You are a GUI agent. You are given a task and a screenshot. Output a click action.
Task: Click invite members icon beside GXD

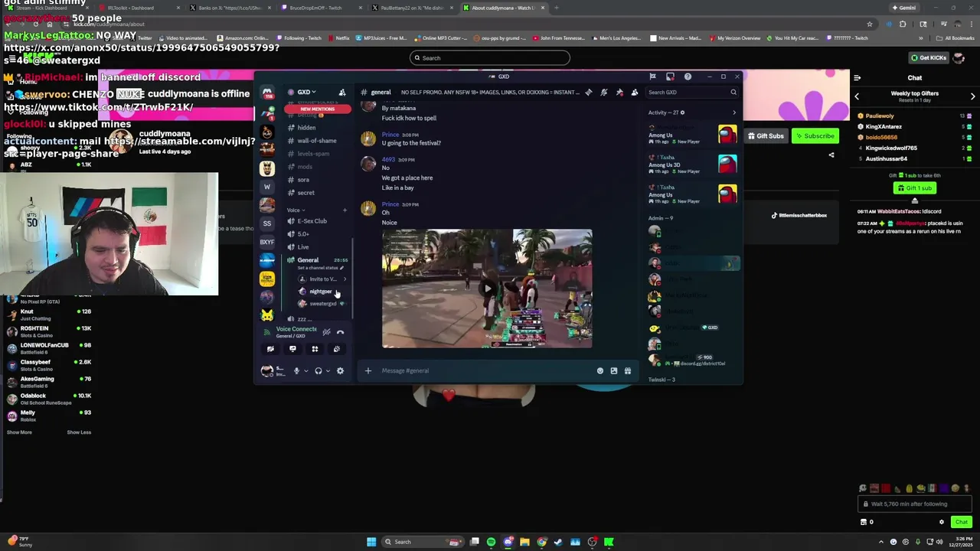(x=342, y=93)
